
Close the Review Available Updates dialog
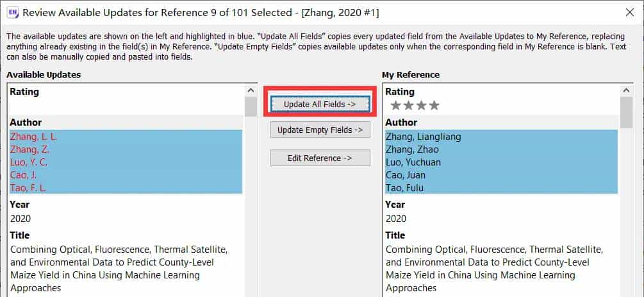629,12
